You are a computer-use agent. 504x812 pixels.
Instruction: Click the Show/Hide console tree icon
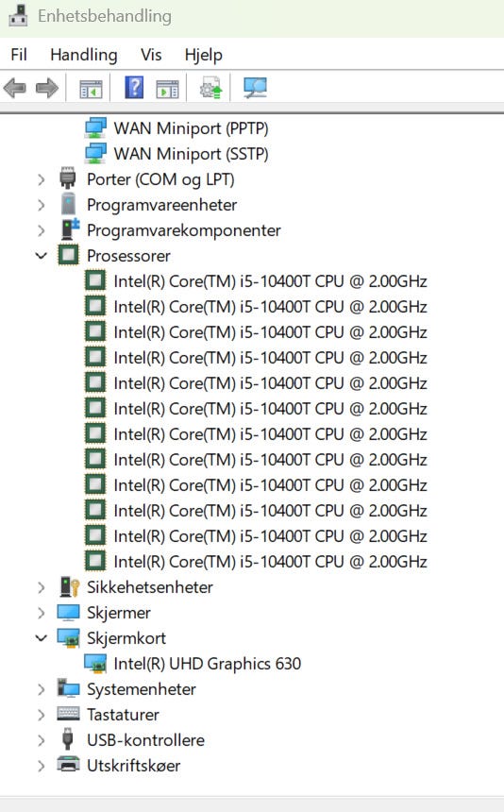coord(91,89)
